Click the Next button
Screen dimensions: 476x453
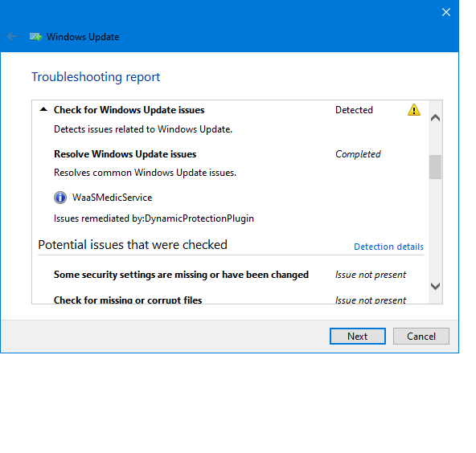357,336
